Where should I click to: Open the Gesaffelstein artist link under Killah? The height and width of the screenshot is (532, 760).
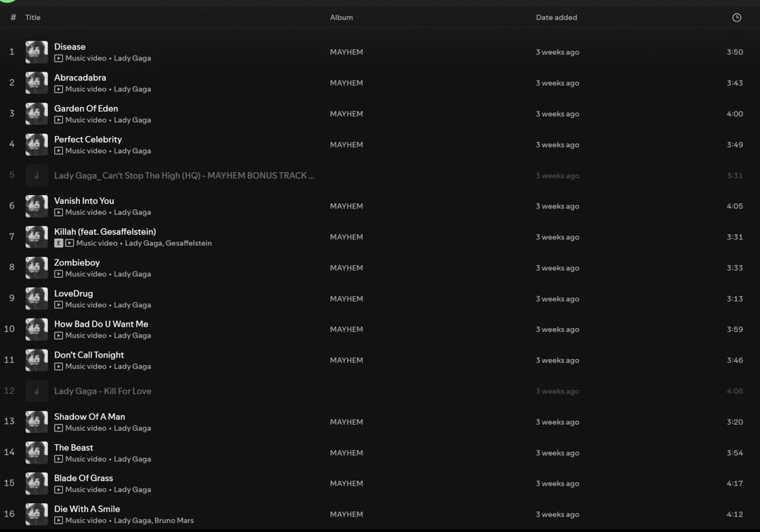coord(189,243)
